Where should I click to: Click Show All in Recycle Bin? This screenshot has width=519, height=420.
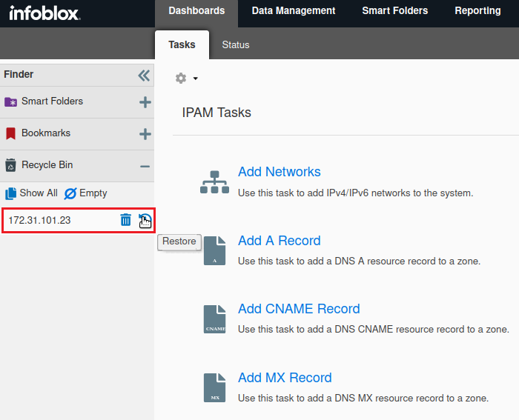click(x=32, y=193)
